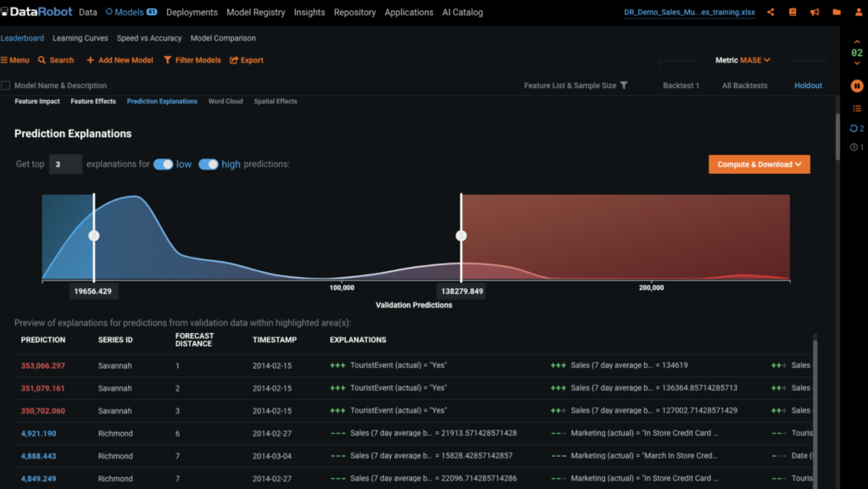Image resolution: width=868 pixels, height=489 pixels.
Task: Toggle high predictions switch
Action: 209,164
